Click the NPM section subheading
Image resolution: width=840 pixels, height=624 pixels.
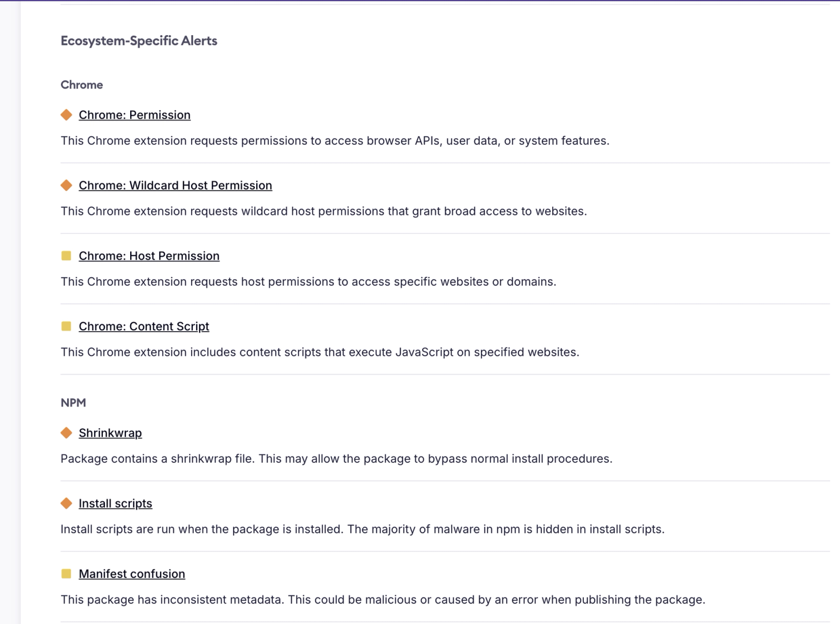point(73,403)
